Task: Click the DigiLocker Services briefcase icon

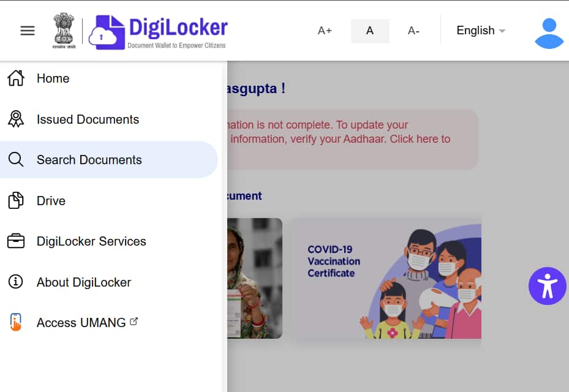Action: (16, 241)
